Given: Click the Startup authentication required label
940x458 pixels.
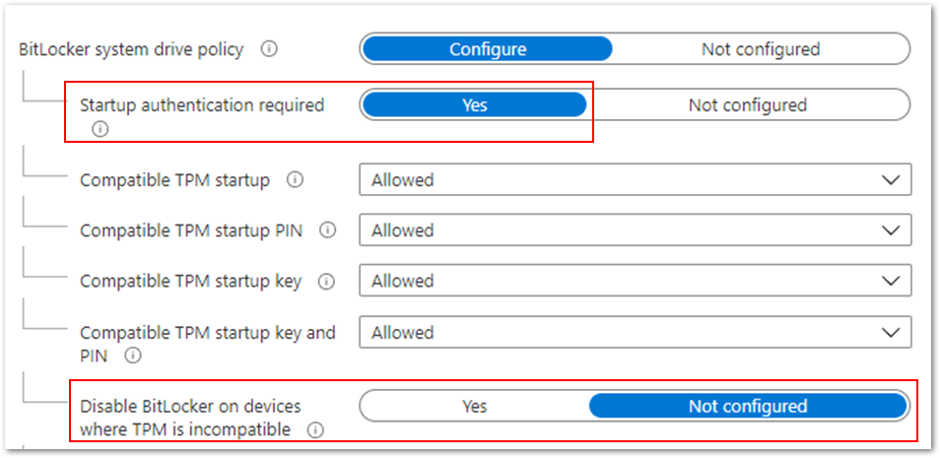Looking at the screenshot, I should tap(202, 105).
